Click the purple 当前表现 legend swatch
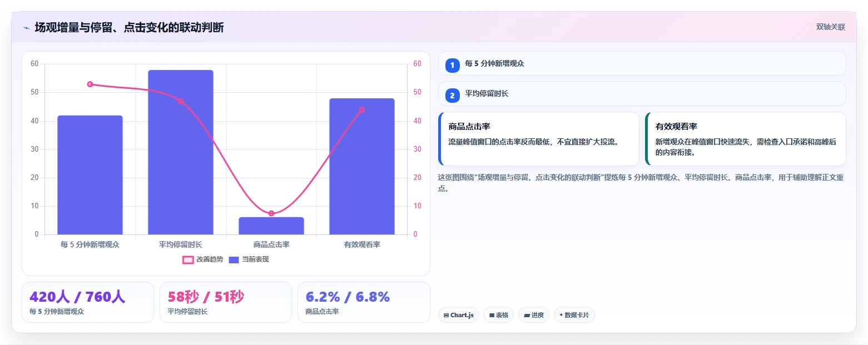The image size is (868, 345). [234, 259]
